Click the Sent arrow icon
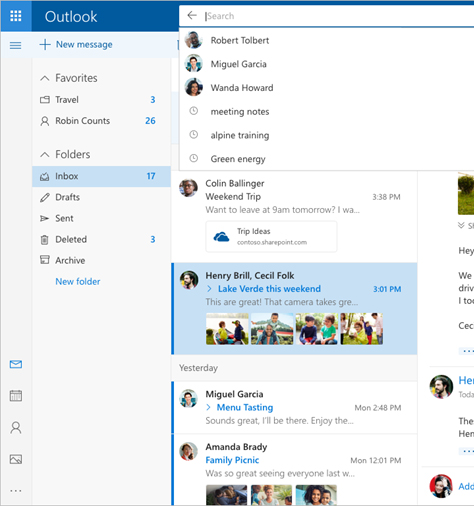The height and width of the screenshot is (506, 474). (x=44, y=218)
